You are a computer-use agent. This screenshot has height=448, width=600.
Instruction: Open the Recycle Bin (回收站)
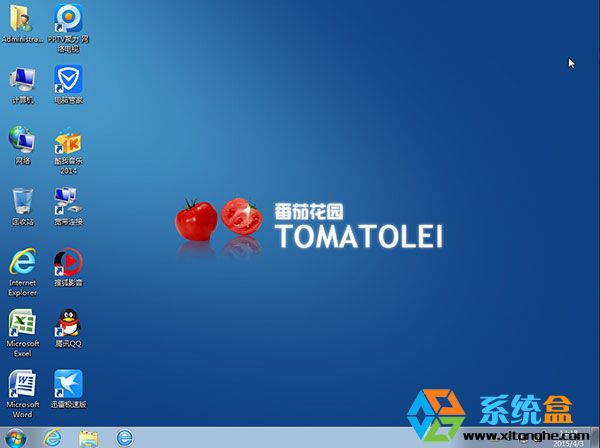tap(22, 201)
